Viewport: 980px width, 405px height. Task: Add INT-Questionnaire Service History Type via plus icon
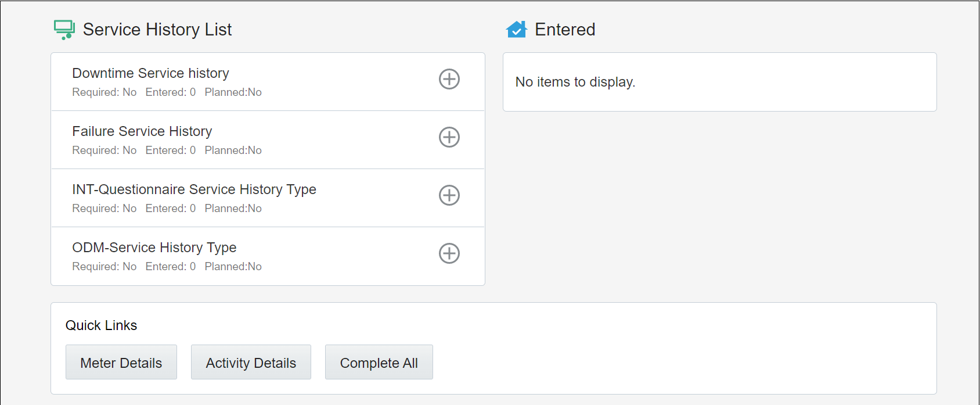[449, 195]
